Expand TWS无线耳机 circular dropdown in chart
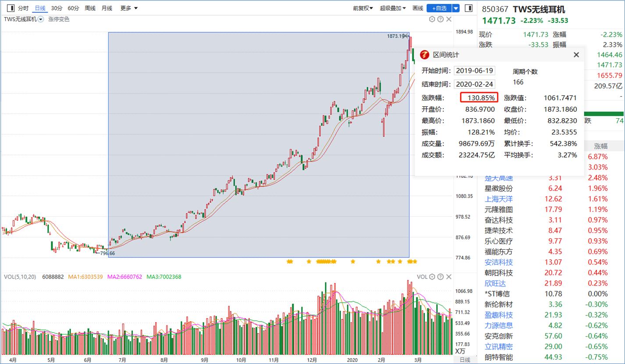Screen dimensions: 625x364 [41, 19]
